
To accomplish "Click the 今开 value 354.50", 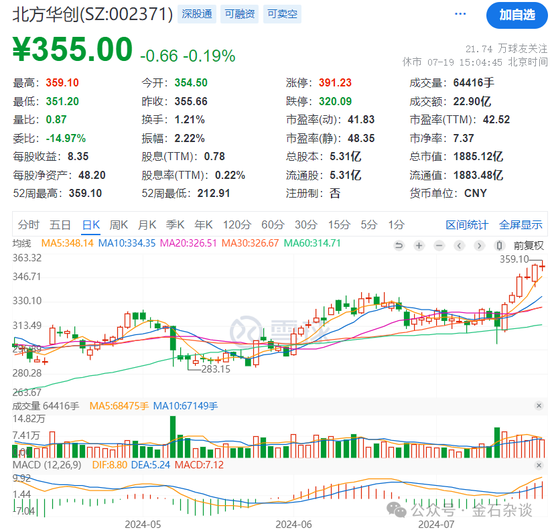I will coord(191,83).
